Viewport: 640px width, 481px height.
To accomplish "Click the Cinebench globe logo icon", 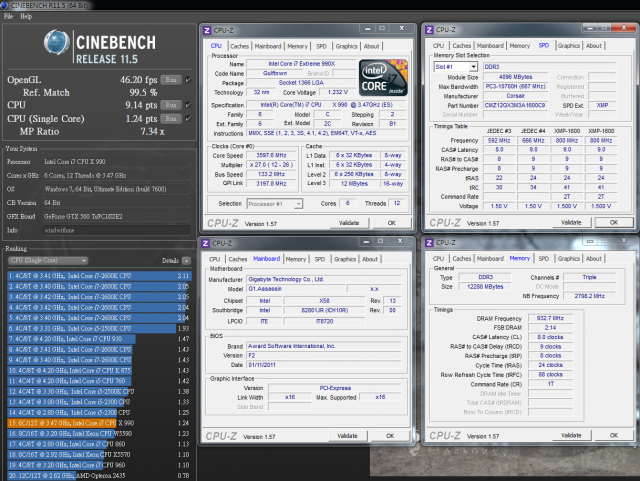I will coord(57,42).
